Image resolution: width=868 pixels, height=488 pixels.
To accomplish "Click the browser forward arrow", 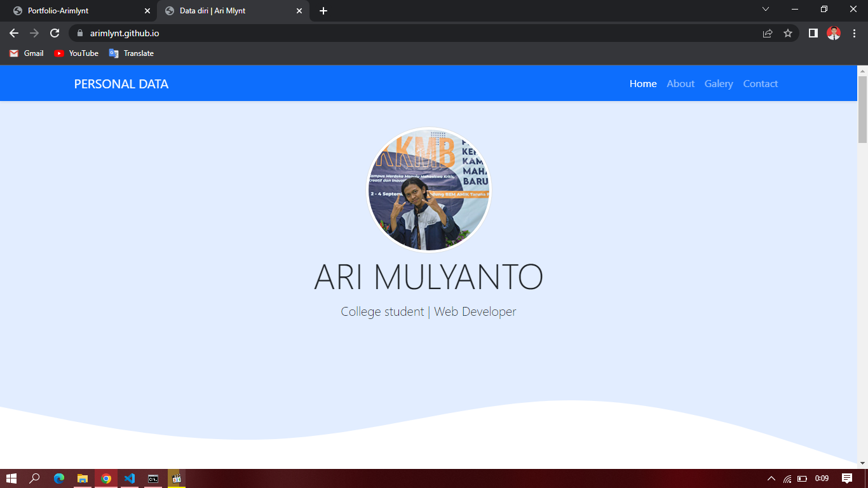I will (34, 33).
